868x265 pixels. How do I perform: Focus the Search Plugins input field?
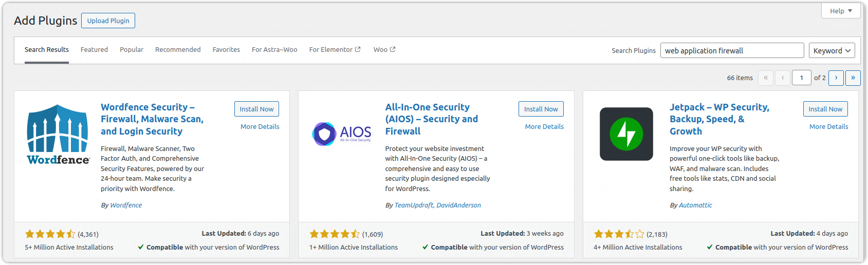coord(732,50)
